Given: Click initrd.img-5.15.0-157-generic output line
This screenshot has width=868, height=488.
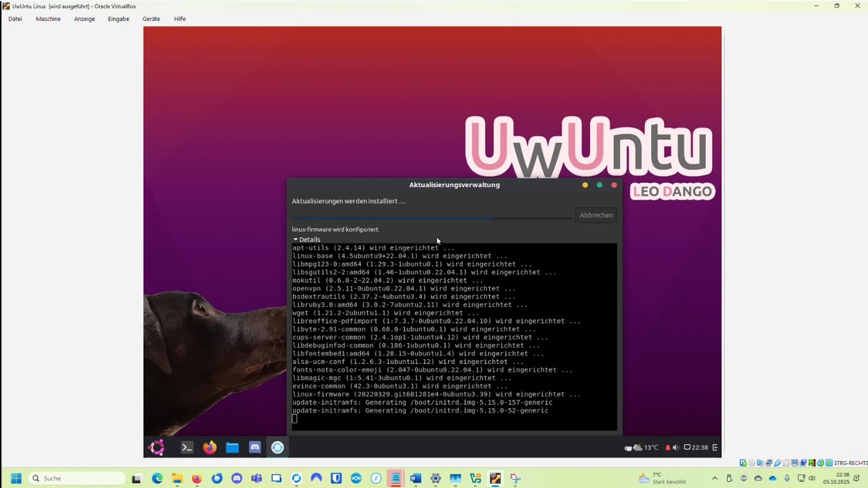Looking at the screenshot, I should pyautogui.click(x=422, y=403).
